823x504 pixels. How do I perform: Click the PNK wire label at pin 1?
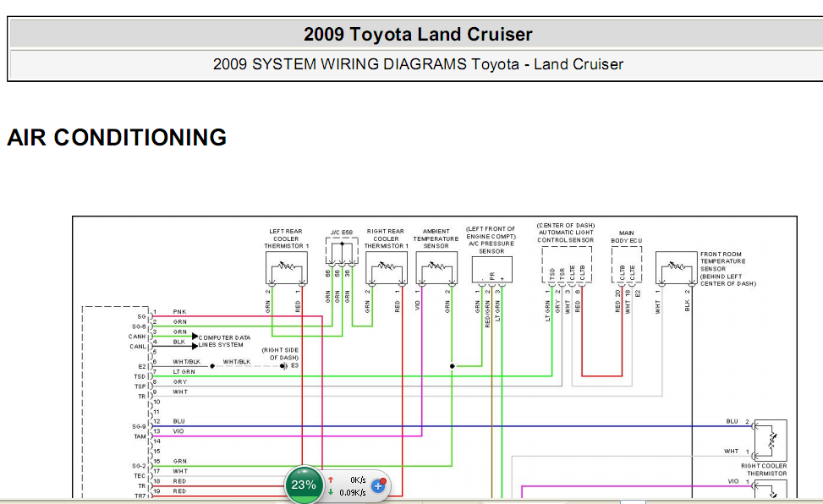click(x=179, y=312)
